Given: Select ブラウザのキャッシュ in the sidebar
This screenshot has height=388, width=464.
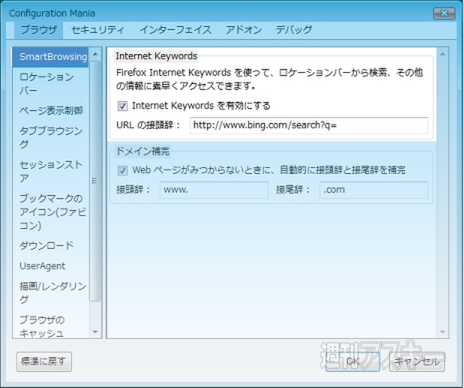Looking at the screenshot, I should [x=50, y=326].
